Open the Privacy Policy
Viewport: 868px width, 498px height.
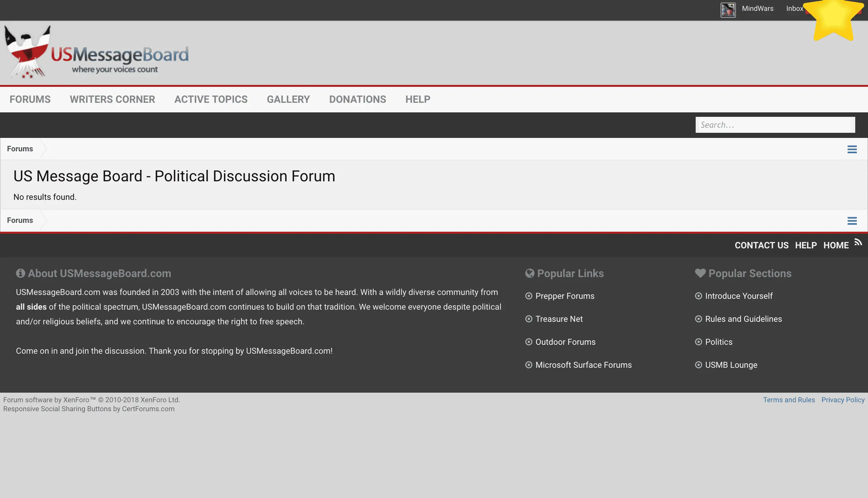click(x=843, y=400)
